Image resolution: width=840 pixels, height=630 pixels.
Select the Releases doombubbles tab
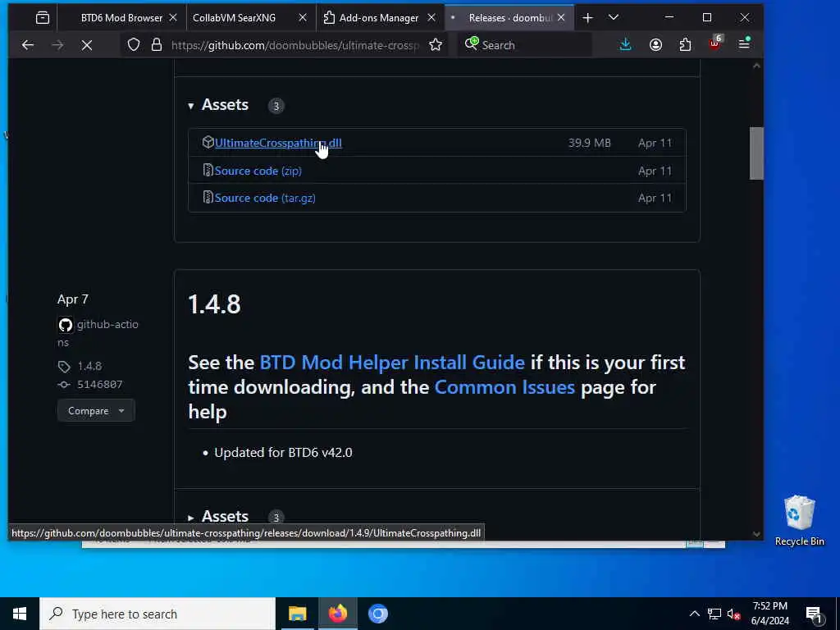pyautogui.click(x=510, y=18)
